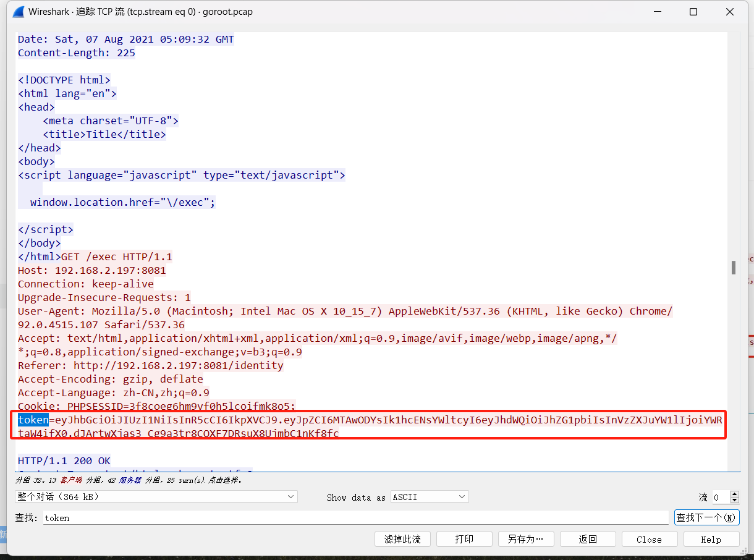Image resolution: width=754 pixels, height=560 pixels.
Task: Increase the stream number stepper
Action: [x=734, y=494]
